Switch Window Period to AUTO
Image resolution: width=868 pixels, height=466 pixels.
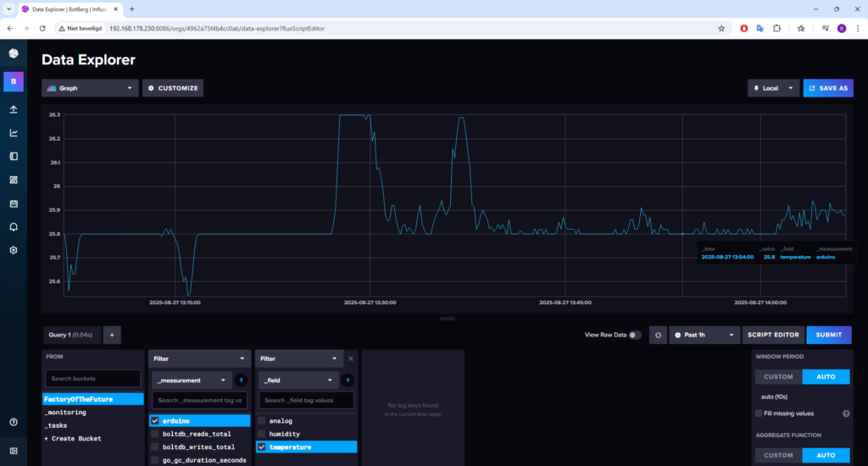pos(826,377)
